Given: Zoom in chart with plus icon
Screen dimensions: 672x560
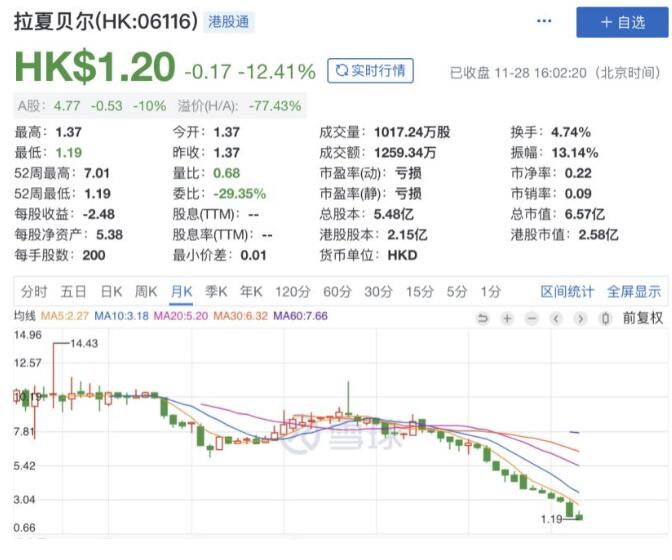Looking at the screenshot, I should point(507,318).
